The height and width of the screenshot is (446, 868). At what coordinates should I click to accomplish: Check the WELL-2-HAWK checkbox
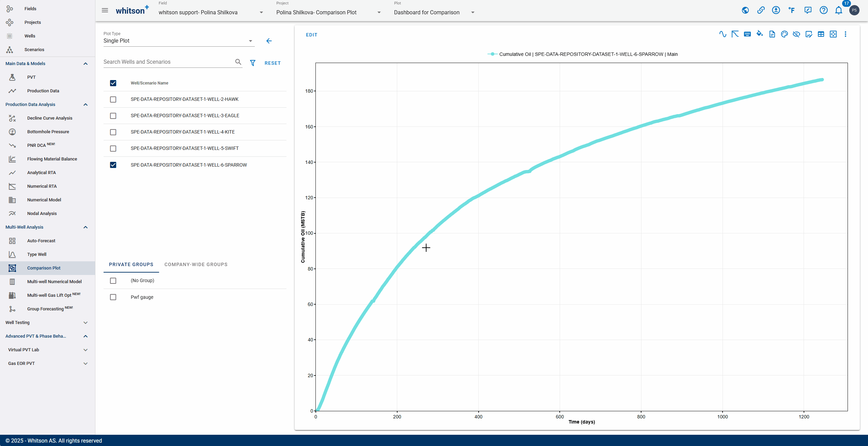(x=113, y=99)
